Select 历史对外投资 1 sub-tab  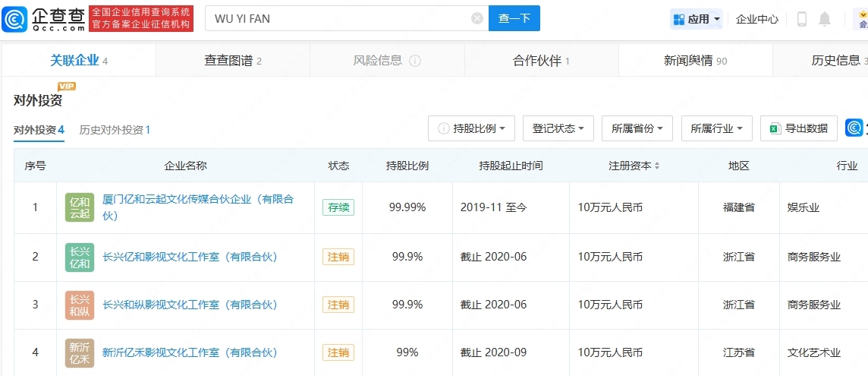[x=115, y=130]
